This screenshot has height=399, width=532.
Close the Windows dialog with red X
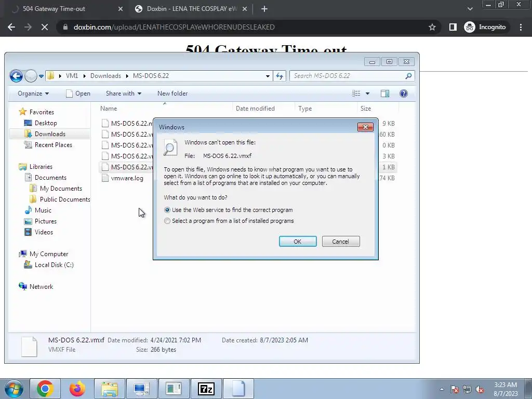pos(365,127)
